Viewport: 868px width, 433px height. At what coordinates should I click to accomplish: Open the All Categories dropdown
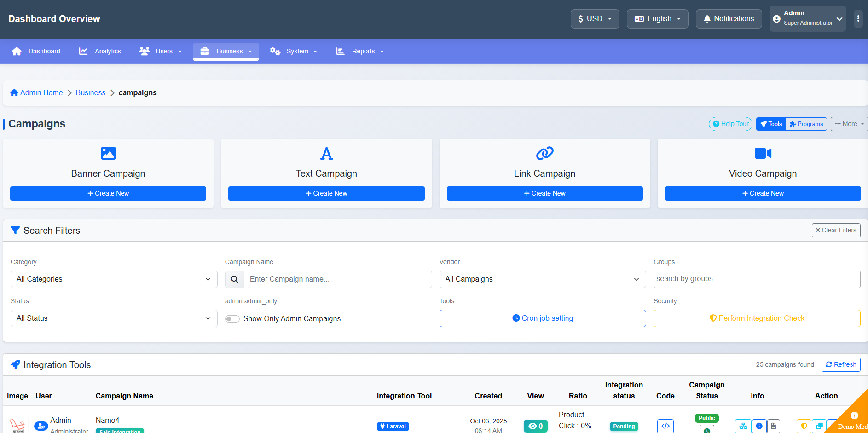[x=114, y=279]
